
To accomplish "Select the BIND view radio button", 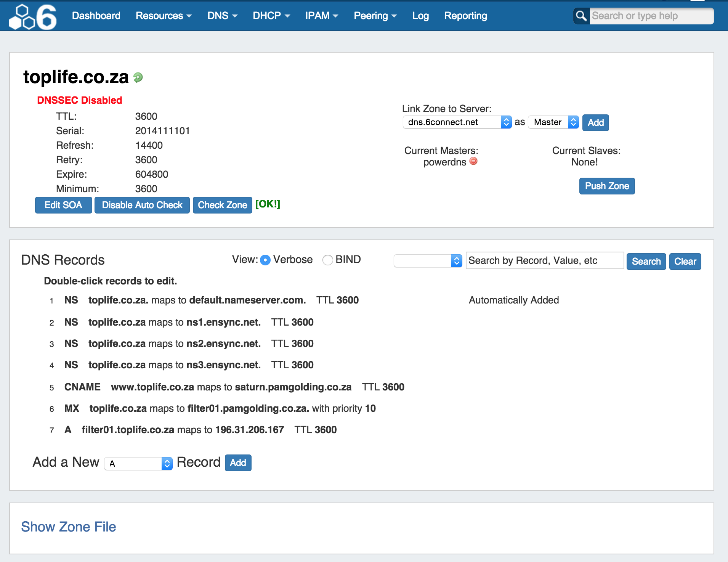I will click(327, 260).
